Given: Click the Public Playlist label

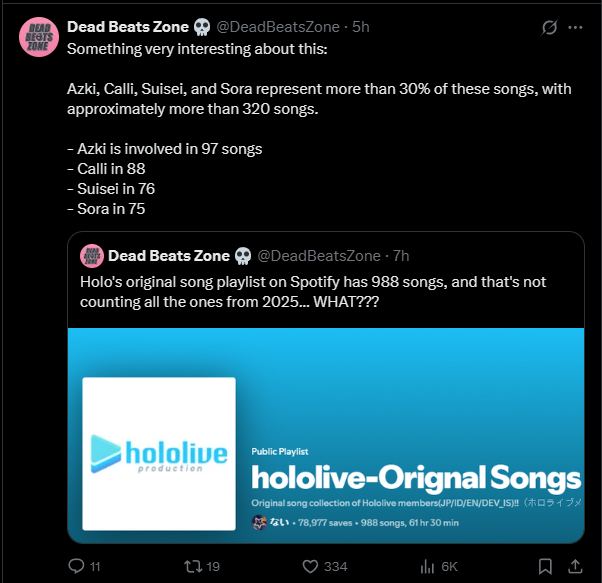Looking at the screenshot, I should 280,452.
